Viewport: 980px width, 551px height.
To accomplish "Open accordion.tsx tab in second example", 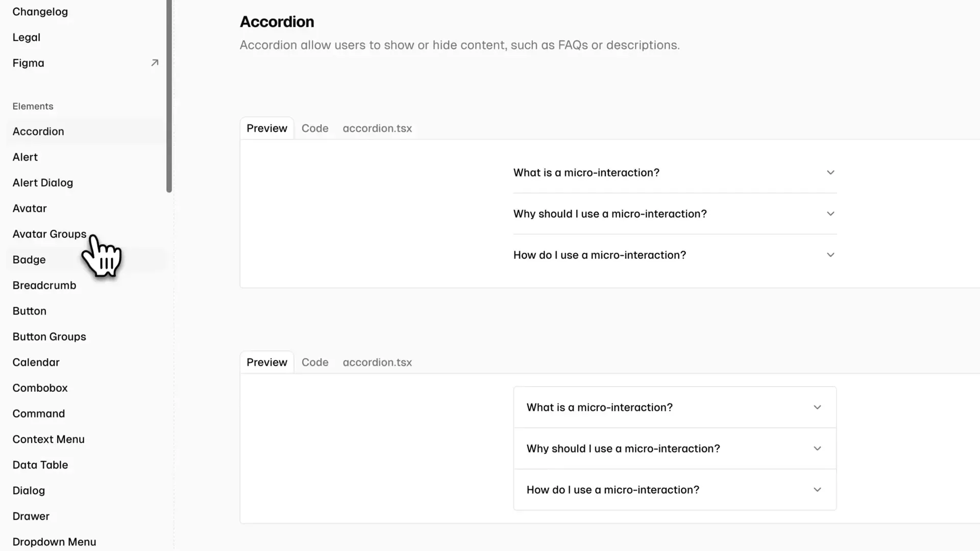I will (377, 362).
